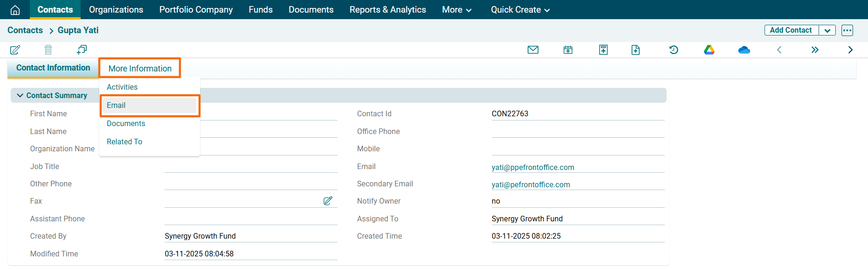868x269 pixels.
Task: Expand the More menu in top navigation
Action: pos(456,10)
